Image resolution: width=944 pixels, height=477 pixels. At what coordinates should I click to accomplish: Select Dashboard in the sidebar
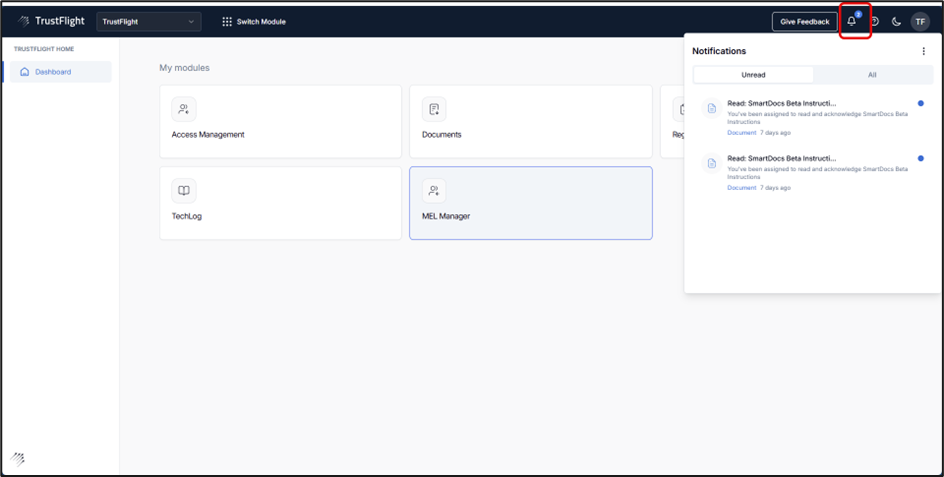pyautogui.click(x=56, y=72)
